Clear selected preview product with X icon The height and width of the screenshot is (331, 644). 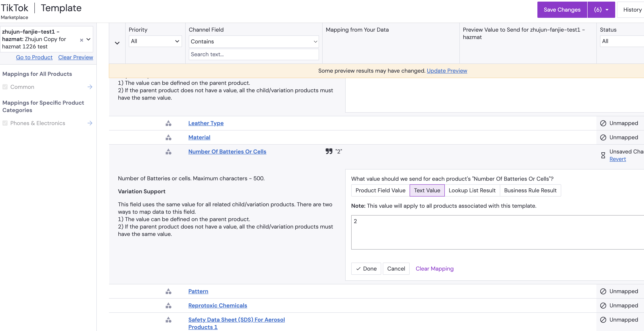pos(81,40)
